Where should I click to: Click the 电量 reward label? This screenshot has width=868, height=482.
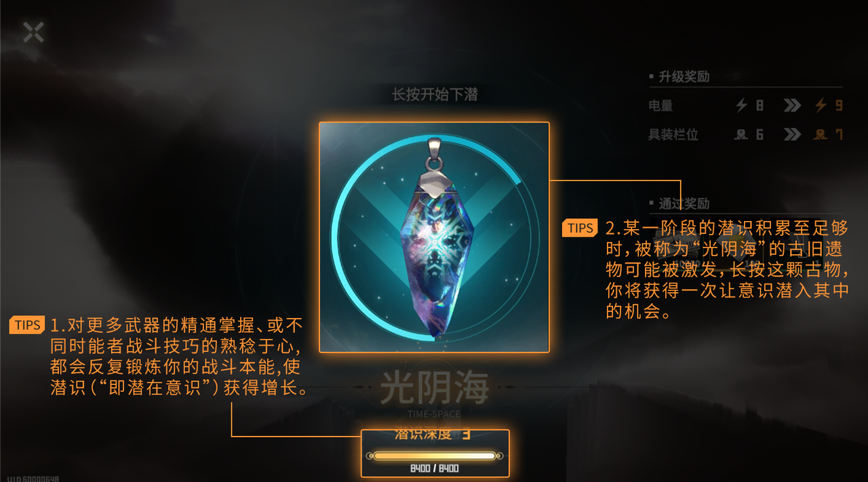660,106
